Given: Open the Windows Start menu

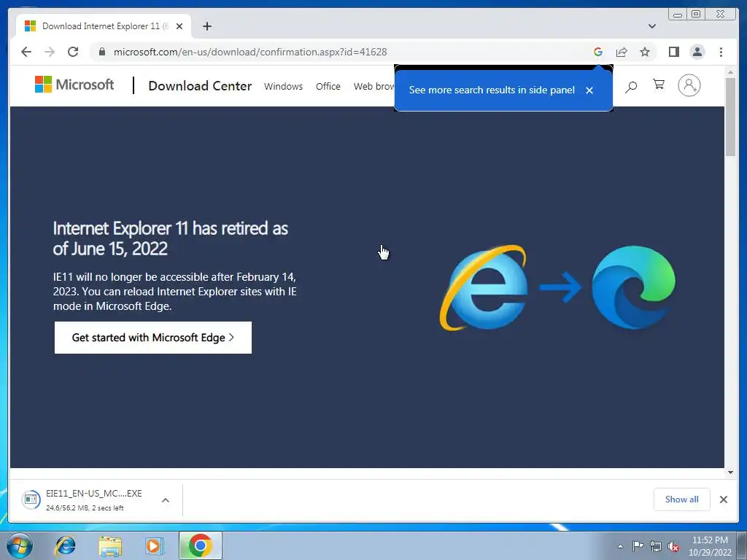Looking at the screenshot, I should (x=19, y=545).
